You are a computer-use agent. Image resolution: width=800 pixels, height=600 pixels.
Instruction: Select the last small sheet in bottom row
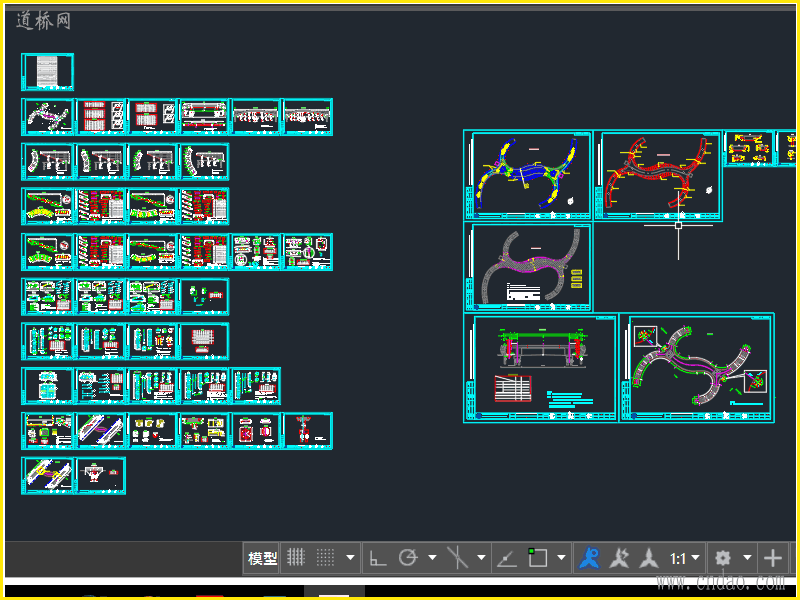100,476
